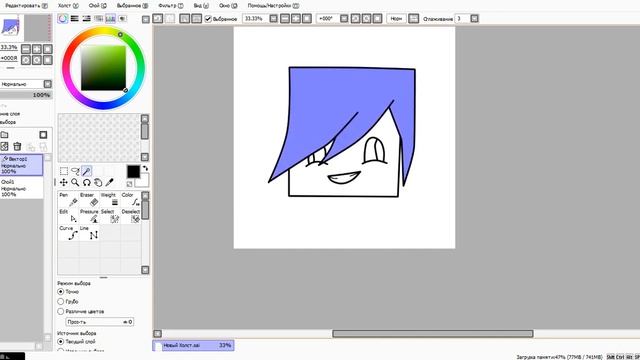Open the Редактировать menu
The image size is (640, 360).
pos(26,6)
